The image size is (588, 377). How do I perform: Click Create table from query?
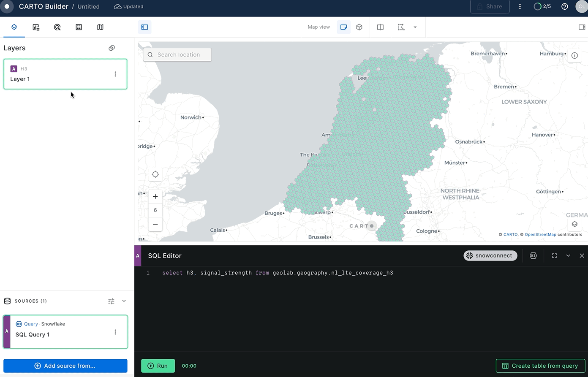[540, 366]
